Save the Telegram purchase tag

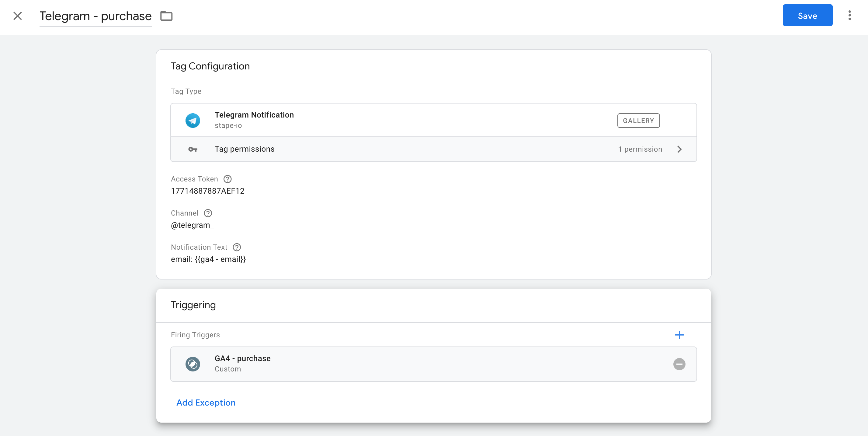point(807,16)
